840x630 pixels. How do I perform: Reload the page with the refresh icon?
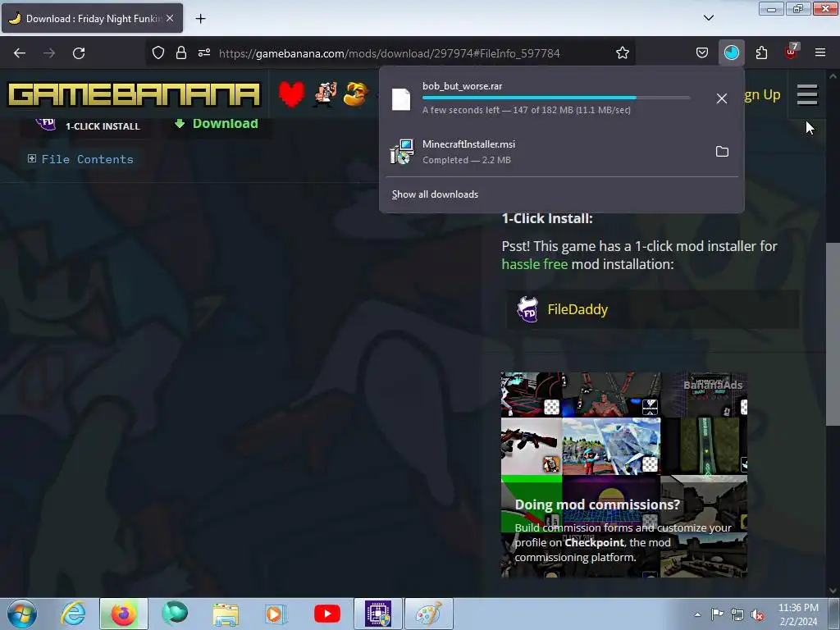[79, 53]
